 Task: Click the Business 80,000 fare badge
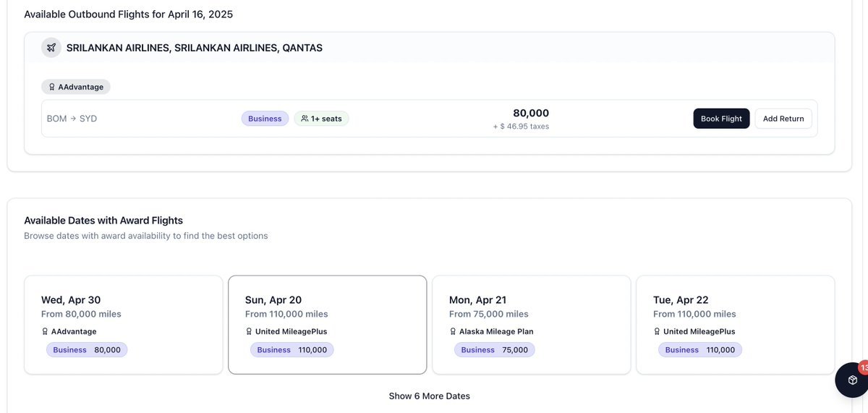point(87,350)
